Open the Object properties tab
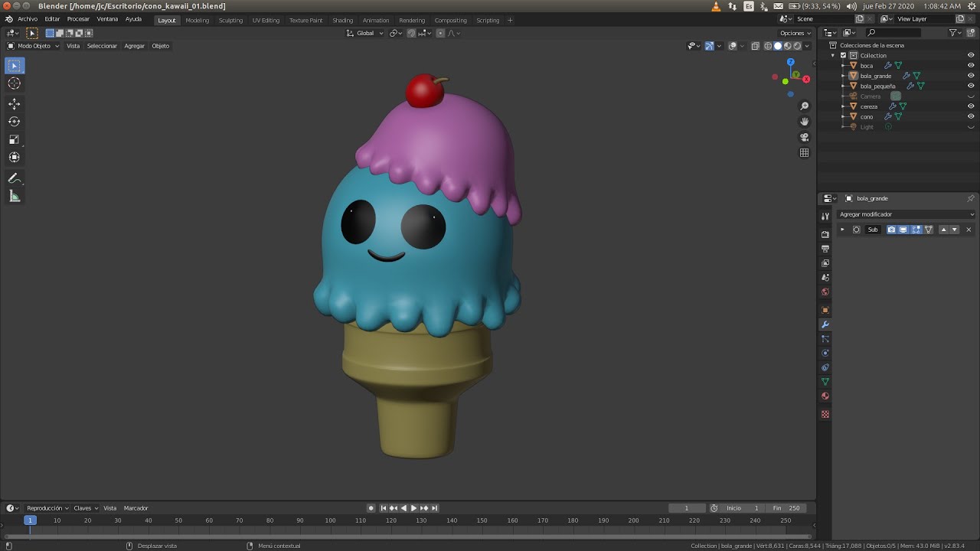980x551 pixels. point(825,310)
